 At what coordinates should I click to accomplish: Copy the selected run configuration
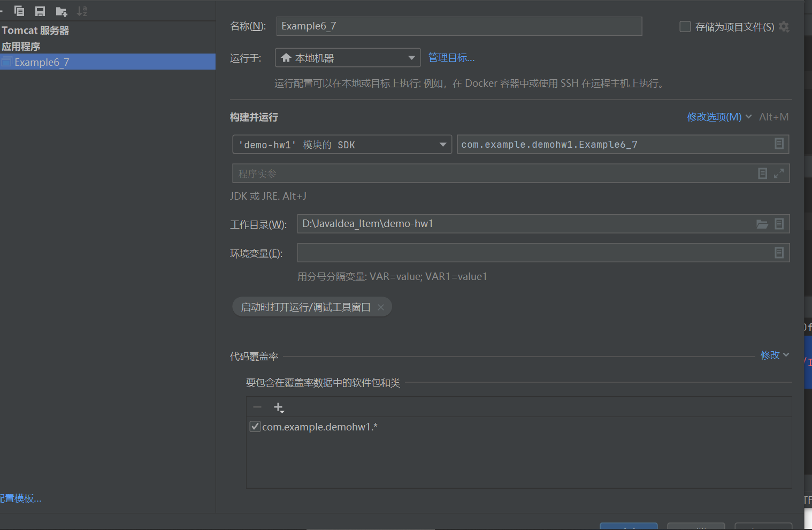tap(19, 11)
